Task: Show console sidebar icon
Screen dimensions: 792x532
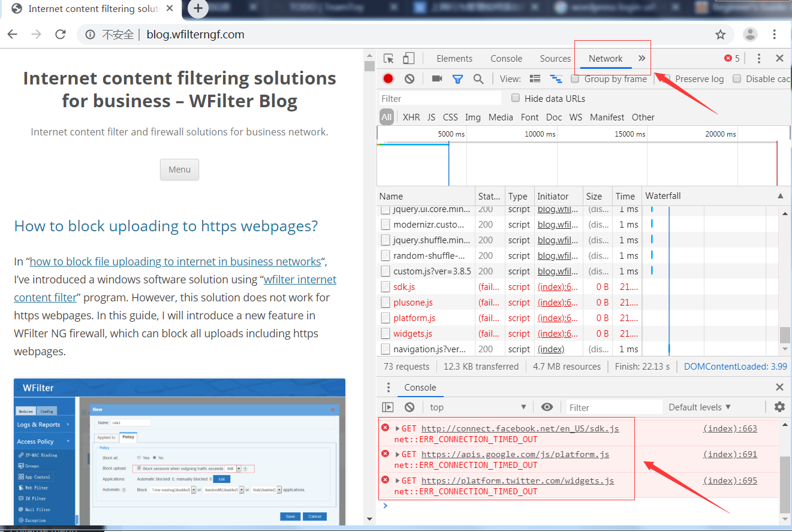Action: pos(388,407)
